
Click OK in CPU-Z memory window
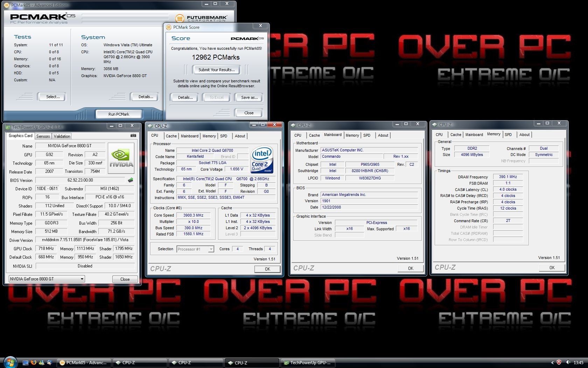tap(552, 268)
